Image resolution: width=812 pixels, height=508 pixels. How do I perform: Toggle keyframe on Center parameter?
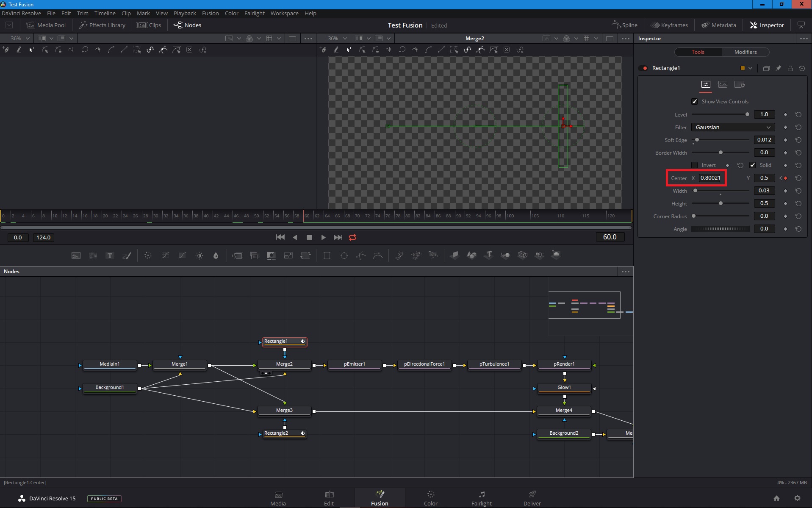coord(785,178)
